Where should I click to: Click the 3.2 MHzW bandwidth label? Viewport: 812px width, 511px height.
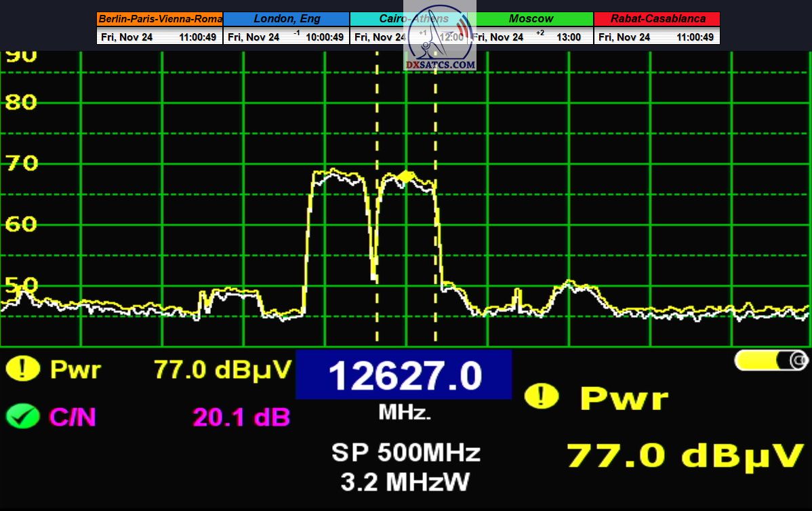(405, 481)
